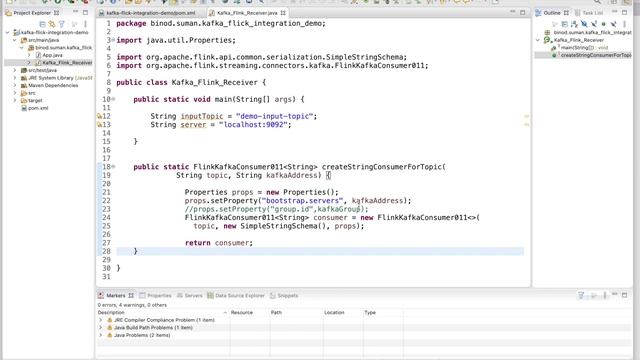
Task: Open Project Explorer filter icon
Action: tap(62, 24)
